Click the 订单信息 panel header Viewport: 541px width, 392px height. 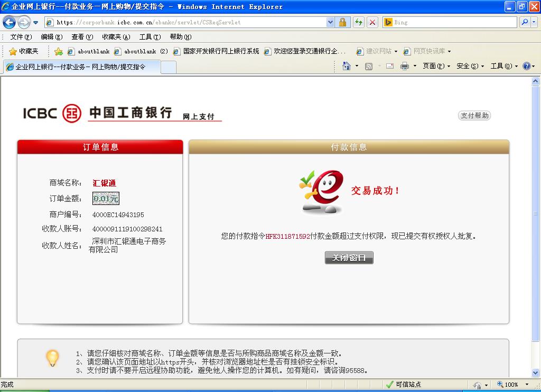pos(100,147)
